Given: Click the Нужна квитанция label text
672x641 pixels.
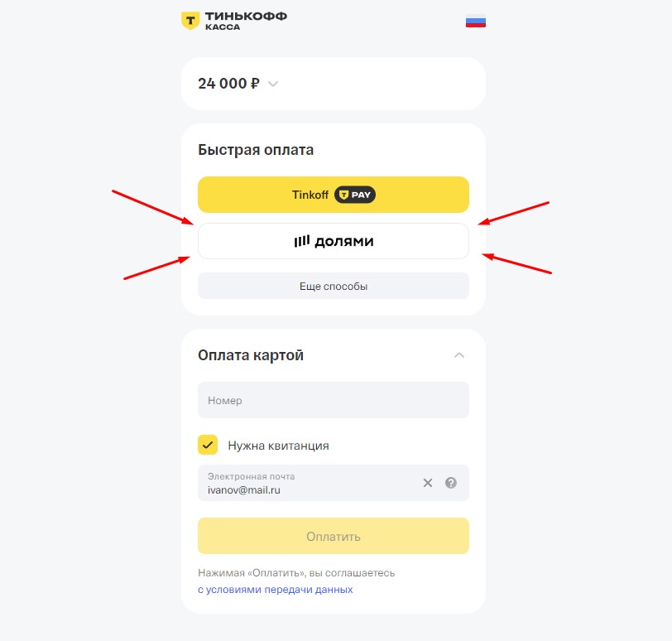Looking at the screenshot, I should [x=278, y=446].
